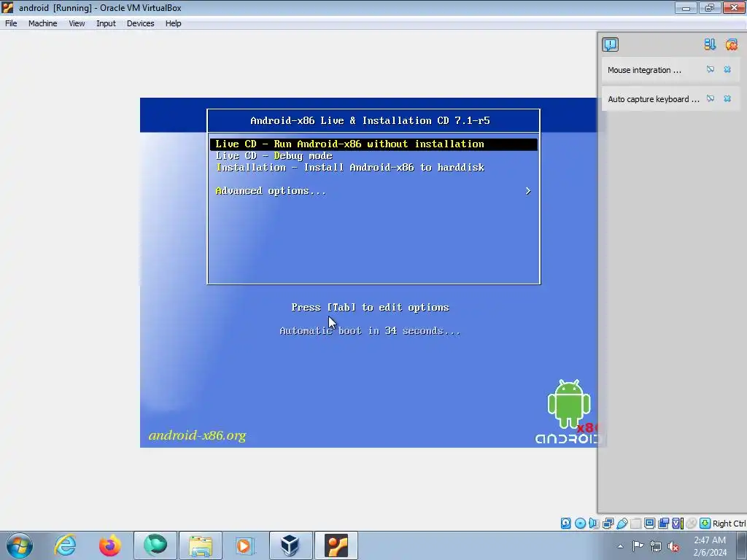Open Action Center flag tray icon
The width and height of the screenshot is (747, 560).
tap(638, 546)
